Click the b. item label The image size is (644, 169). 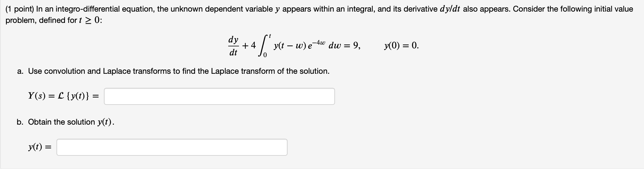20,122
